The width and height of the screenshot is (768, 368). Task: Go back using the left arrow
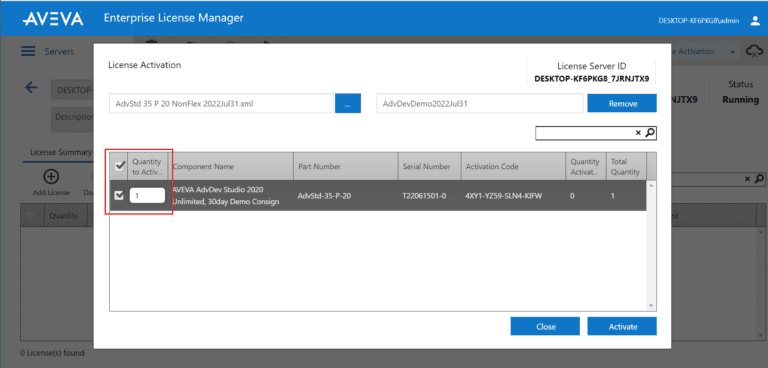tap(31, 88)
